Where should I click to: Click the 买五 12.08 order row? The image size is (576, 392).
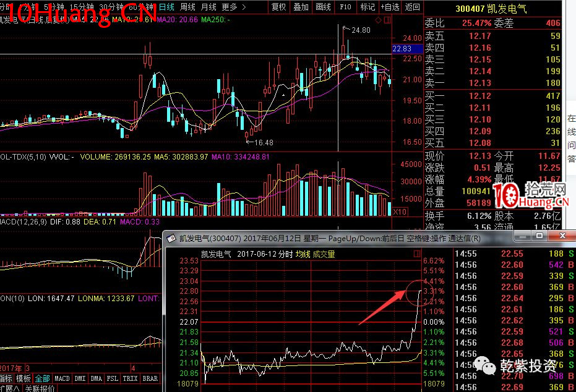pos(492,143)
